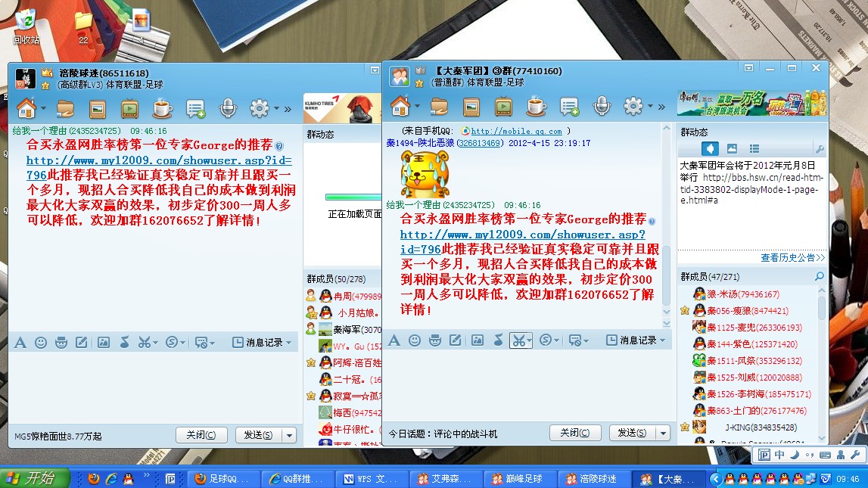Viewport: 868px width, 488px height.
Task: Select picture tab in 群动态 panel
Action: pos(732,148)
